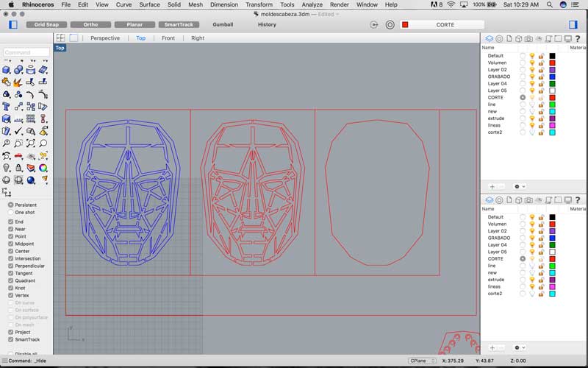The width and height of the screenshot is (588, 368).
Task: Show corte2 layer in upper panel
Action: click(x=531, y=132)
